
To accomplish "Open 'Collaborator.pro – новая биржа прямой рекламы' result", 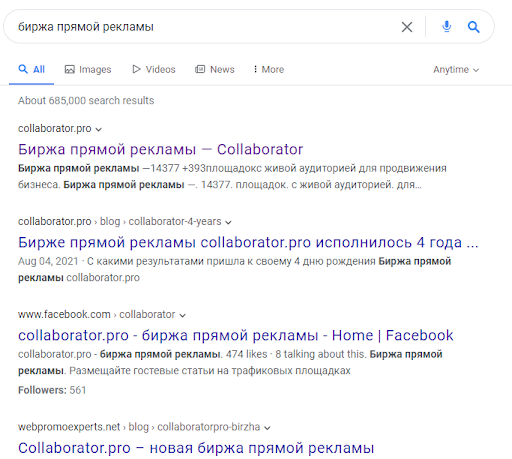I will pos(196,448).
